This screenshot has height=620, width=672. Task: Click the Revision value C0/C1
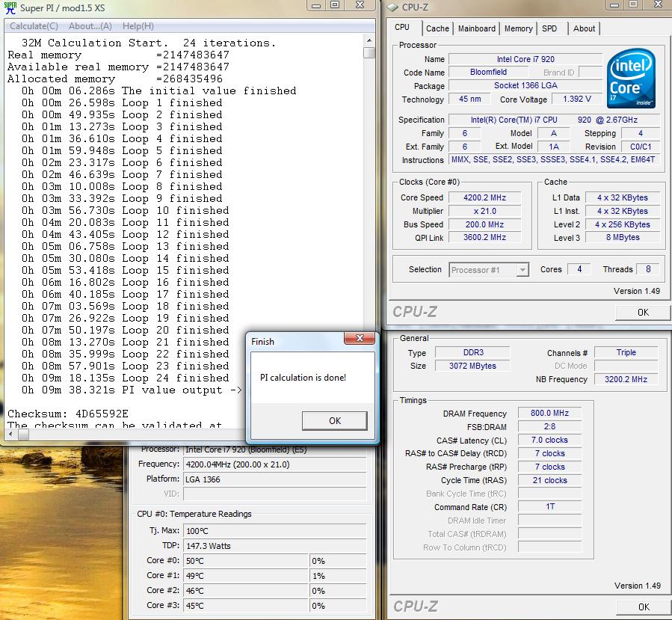(640, 147)
